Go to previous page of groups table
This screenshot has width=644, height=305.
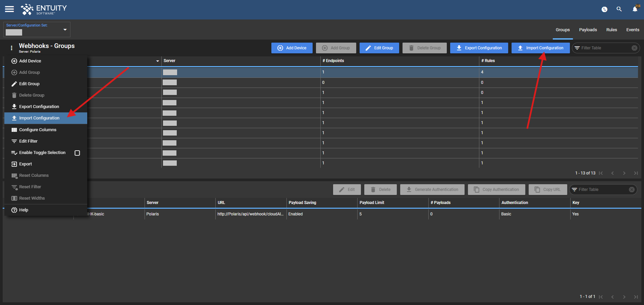(612, 173)
